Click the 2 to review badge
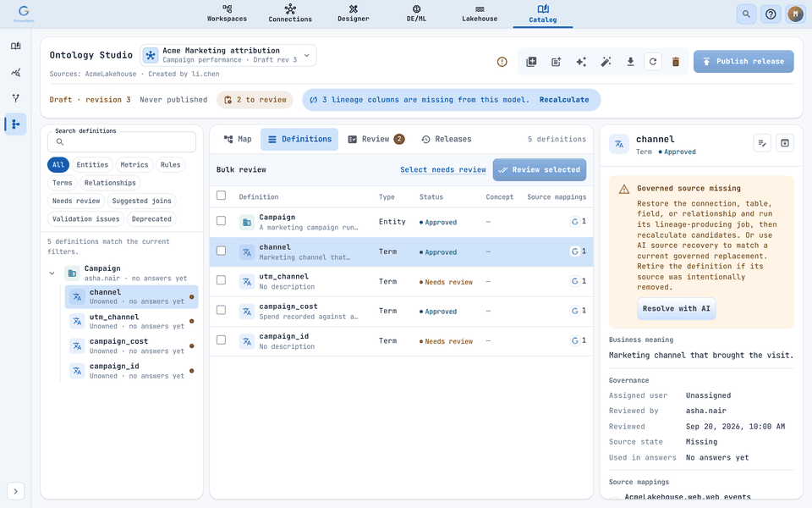Image resolution: width=812 pixels, height=508 pixels. pos(255,100)
